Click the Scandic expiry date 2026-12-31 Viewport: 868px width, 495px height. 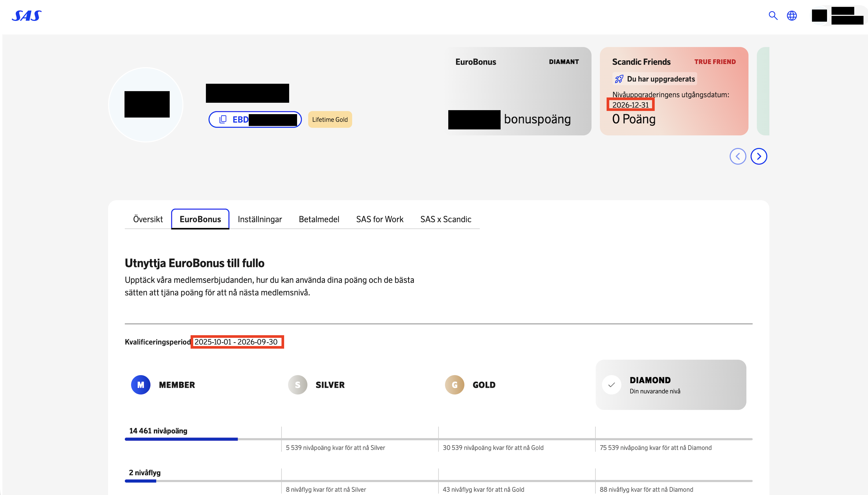click(631, 105)
